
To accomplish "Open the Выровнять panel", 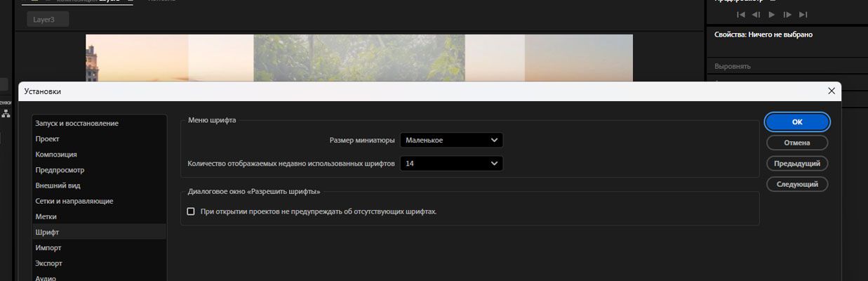I will pyautogui.click(x=733, y=66).
